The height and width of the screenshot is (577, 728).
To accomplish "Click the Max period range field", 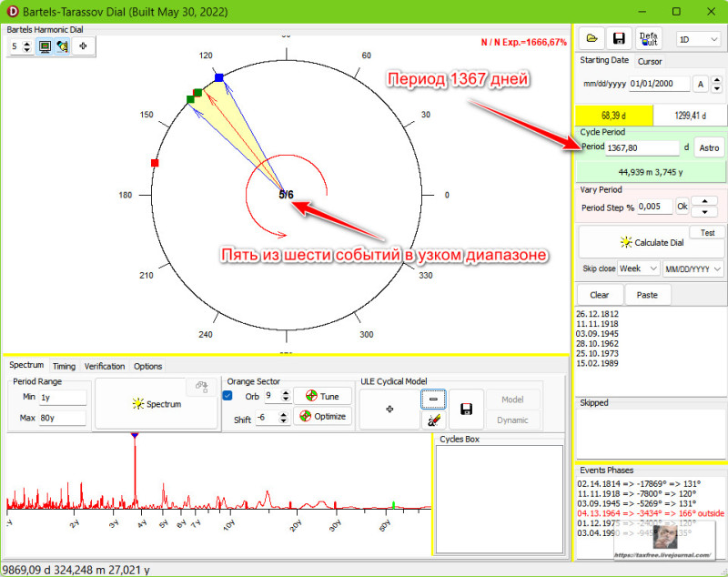I will coord(63,418).
